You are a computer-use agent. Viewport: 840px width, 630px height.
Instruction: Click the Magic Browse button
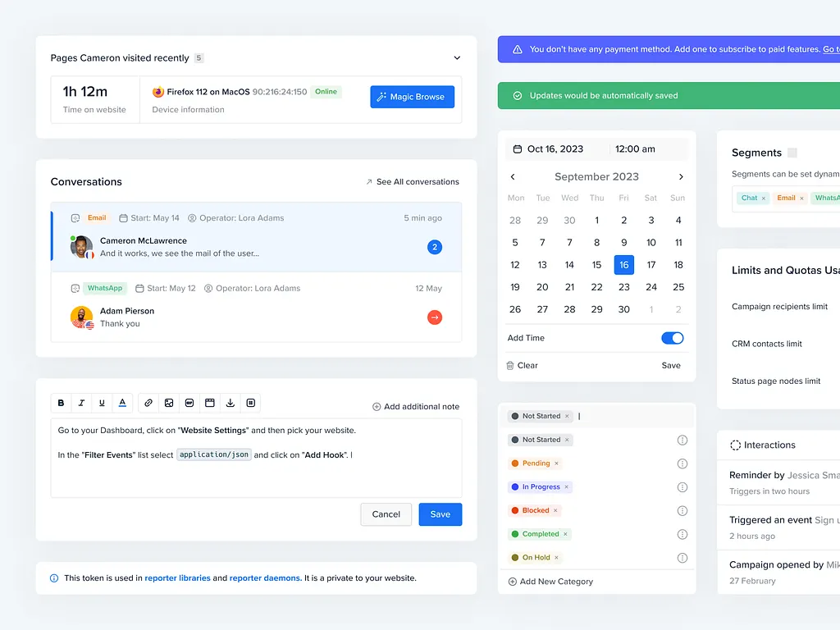pyautogui.click(x=412, y=97)
